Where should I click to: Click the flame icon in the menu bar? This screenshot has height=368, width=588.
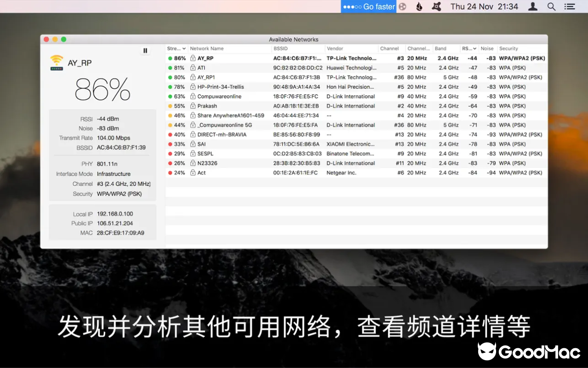419,6
